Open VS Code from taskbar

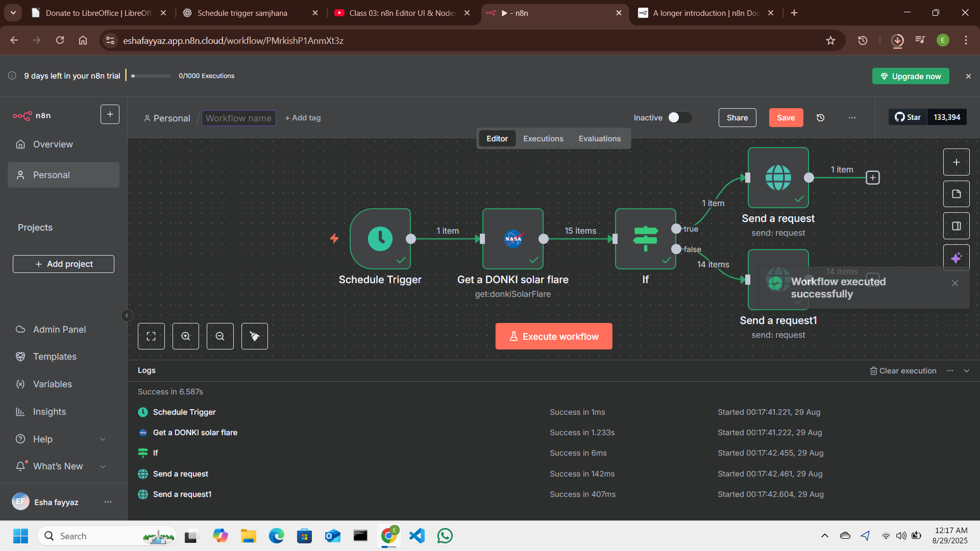pyautogui.click(x=417, y=536)
